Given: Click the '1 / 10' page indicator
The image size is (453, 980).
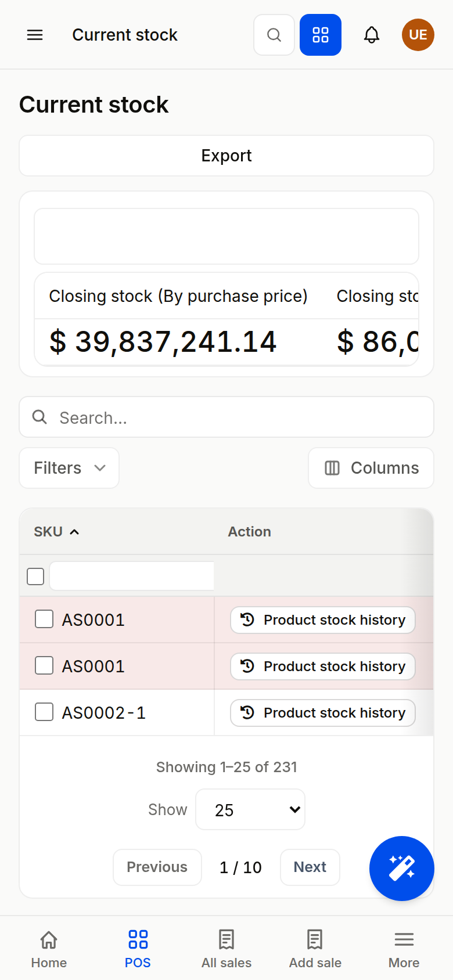Looking at the screenshot, I should (x=240, y=867).
